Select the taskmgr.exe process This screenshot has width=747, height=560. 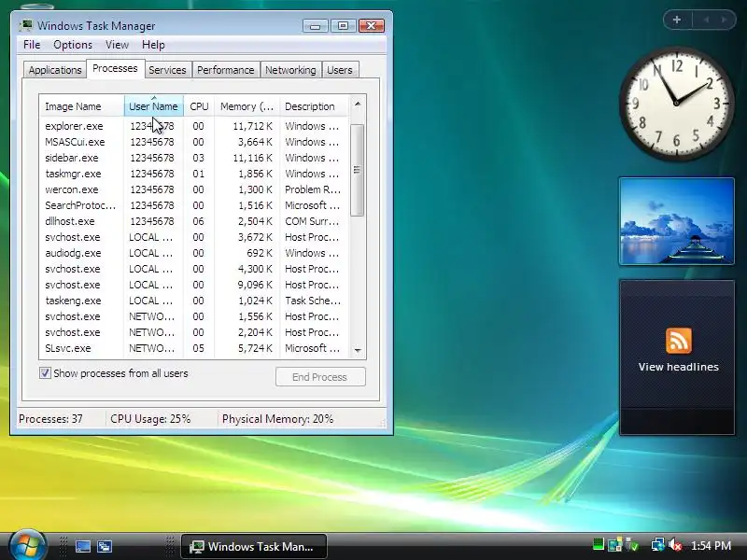tap(194, 174)
